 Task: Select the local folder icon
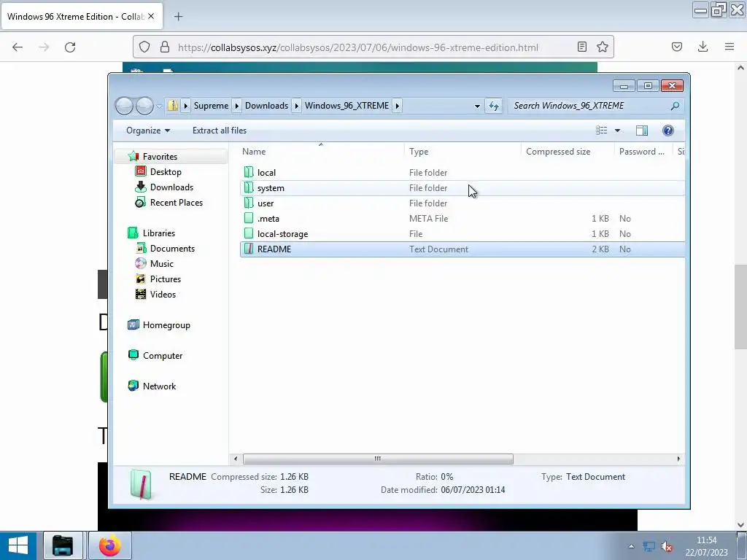(x=249, y=172)
